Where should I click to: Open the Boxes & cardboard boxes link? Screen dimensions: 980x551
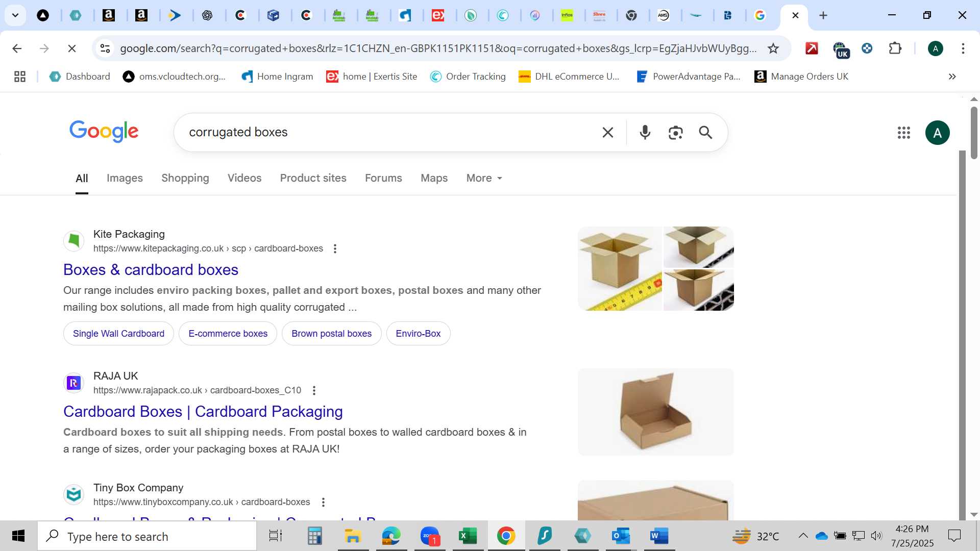click(151, 269)
